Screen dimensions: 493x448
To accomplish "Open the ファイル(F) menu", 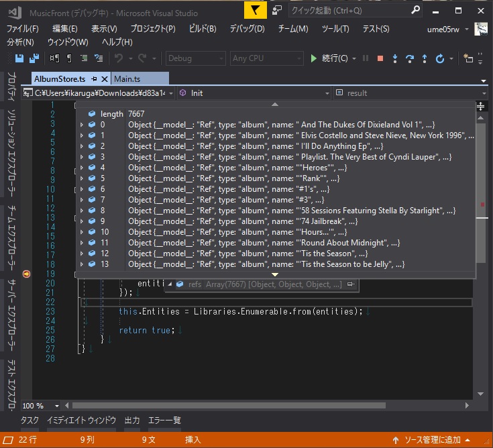I will point(23,29).
